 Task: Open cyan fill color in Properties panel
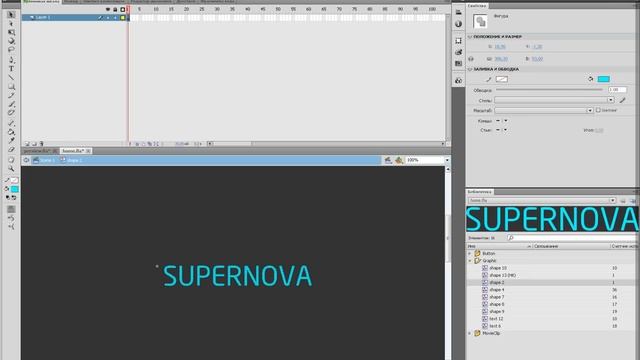(603, 79)
